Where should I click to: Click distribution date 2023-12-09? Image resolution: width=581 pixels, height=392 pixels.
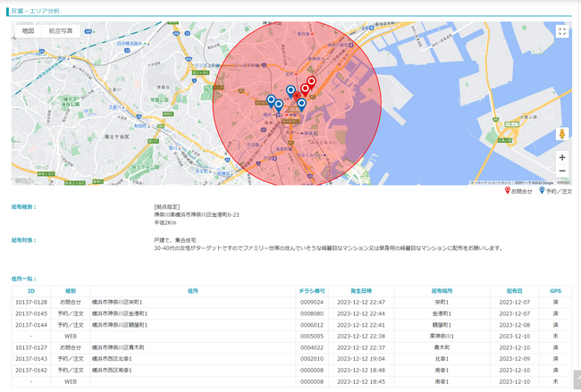pyautogui.click(x=514, y=359)
